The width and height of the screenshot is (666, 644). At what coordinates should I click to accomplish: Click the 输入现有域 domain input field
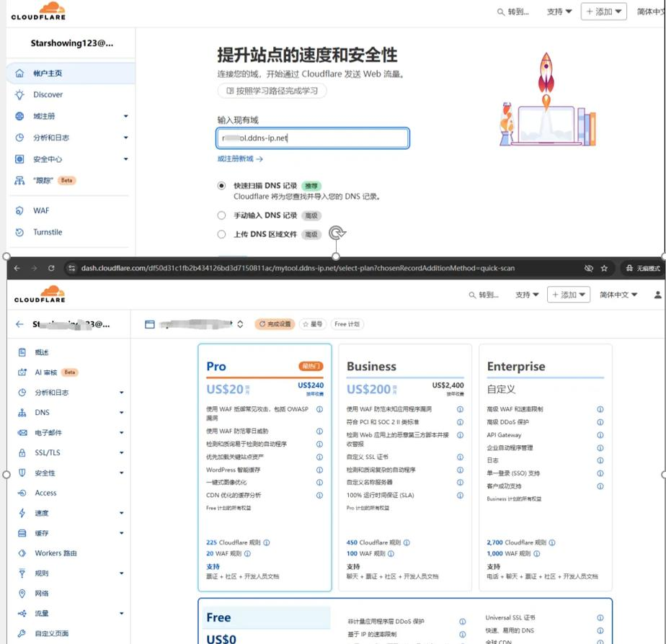[313, 138]
